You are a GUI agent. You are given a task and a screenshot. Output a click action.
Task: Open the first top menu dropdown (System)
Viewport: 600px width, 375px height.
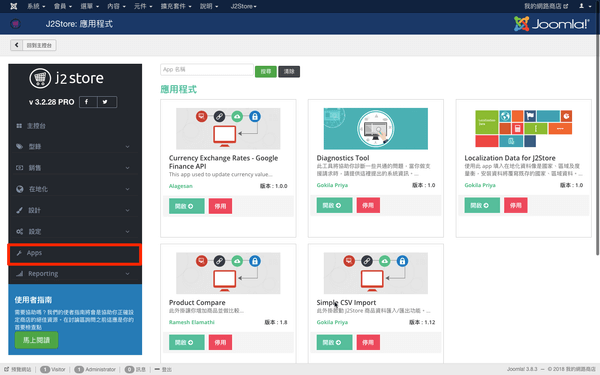tap(36, 6)
